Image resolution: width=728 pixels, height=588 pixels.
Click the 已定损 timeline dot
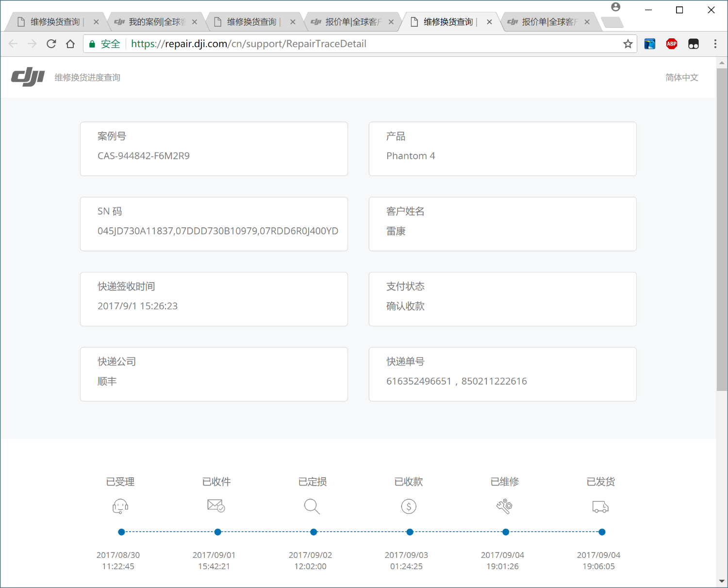point(314,532)
